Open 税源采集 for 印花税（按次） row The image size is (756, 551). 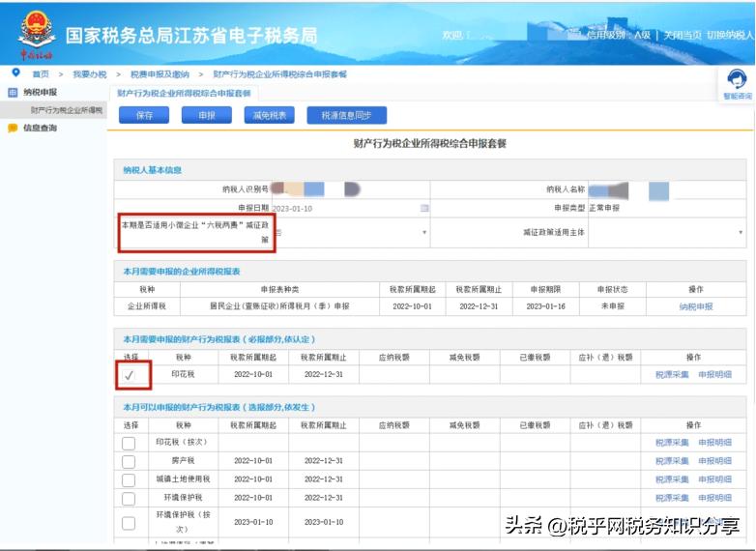[672, 443]
